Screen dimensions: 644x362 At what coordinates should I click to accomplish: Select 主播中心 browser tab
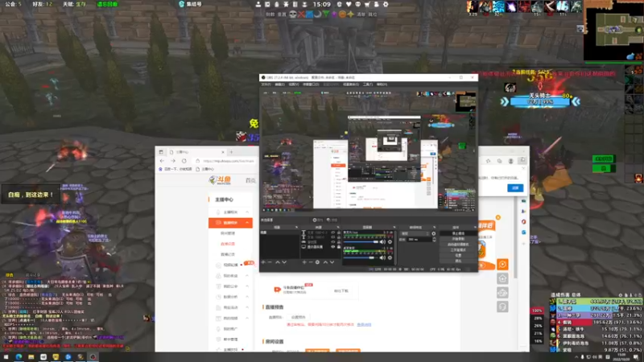pyautogui.click(x=197, y=152)
